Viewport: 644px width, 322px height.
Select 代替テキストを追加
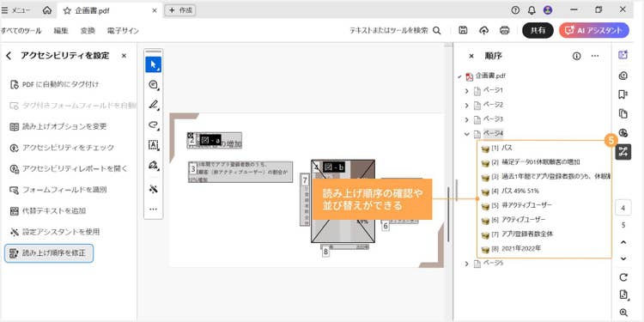click(x=48, y=210)
